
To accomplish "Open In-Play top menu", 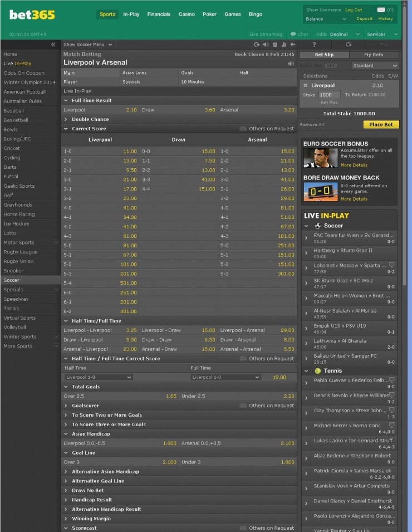I will pos(131,14).
